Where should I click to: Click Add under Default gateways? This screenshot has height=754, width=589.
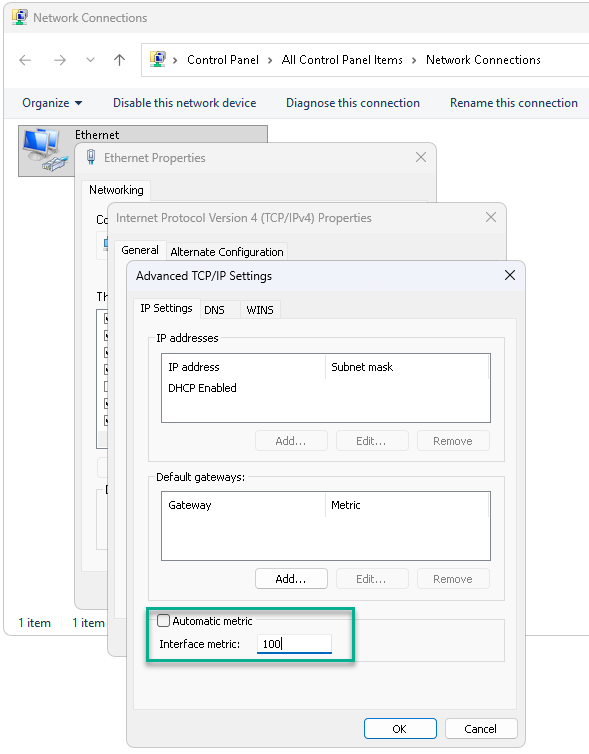pos(291,578)
